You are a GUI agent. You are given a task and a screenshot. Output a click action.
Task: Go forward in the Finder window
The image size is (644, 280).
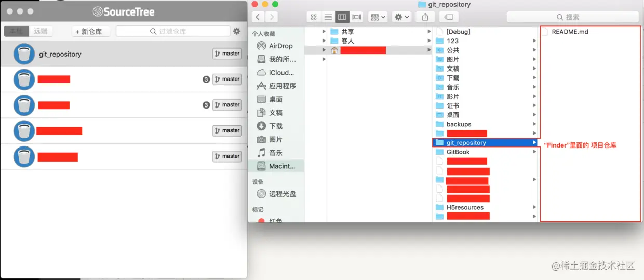(271, 17)
